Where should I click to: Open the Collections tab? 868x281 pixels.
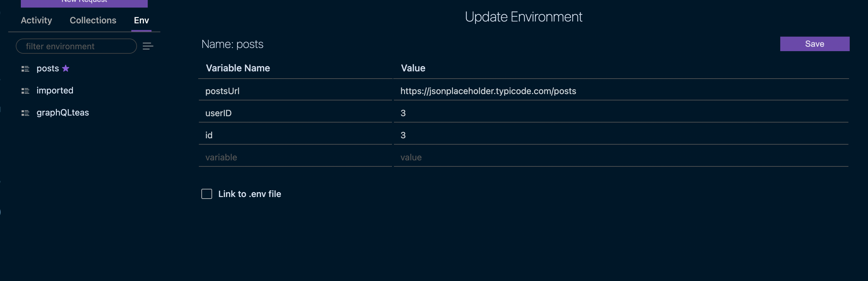(x=93, y=20)
